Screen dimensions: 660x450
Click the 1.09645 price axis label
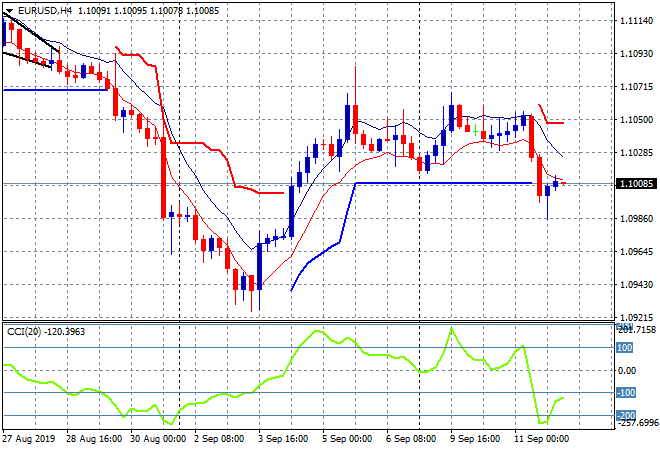click(x=637, y=252)
